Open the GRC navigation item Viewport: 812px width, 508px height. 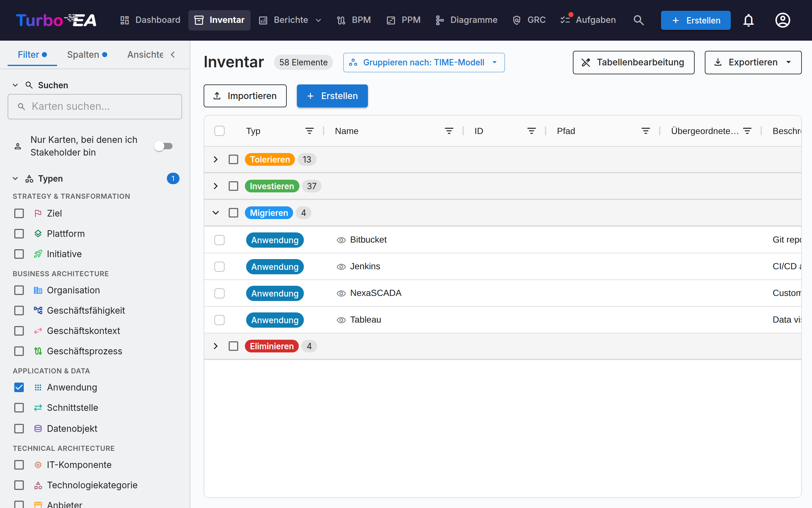pyautogui.click(x=529, y=20)
